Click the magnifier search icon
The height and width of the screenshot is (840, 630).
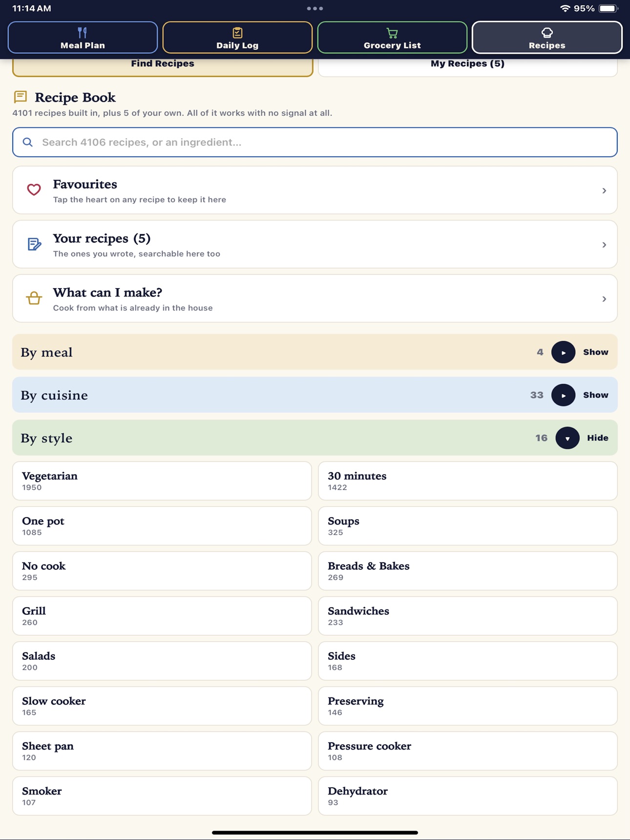(x=28, y=142)
